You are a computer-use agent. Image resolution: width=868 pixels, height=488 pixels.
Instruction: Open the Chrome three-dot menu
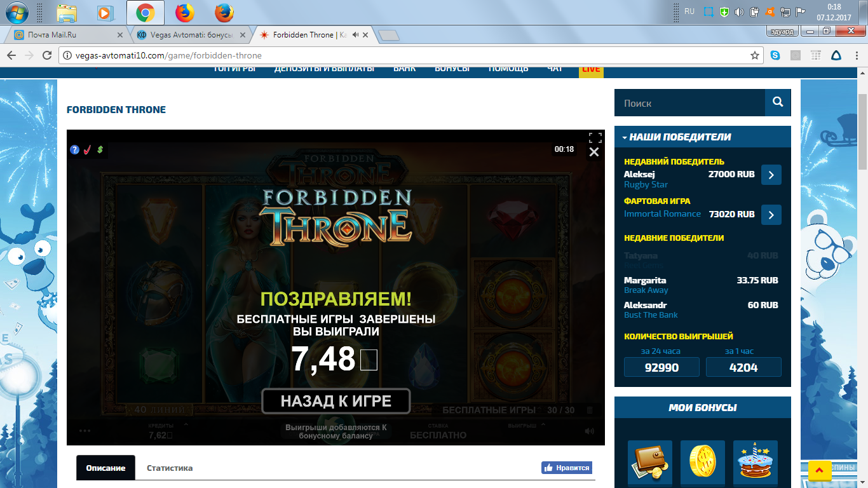click(x=856, y=55)
